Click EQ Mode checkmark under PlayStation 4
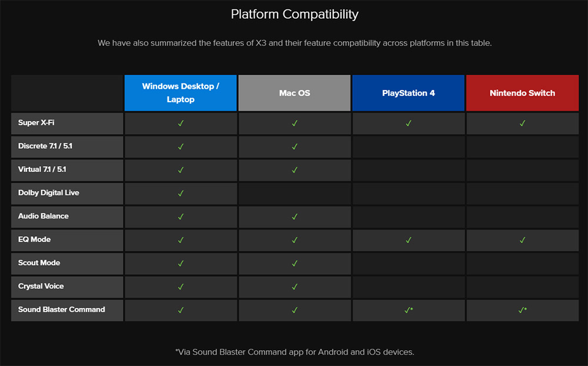This screenshot has width=588, height=366. click(x=409, y=240)
